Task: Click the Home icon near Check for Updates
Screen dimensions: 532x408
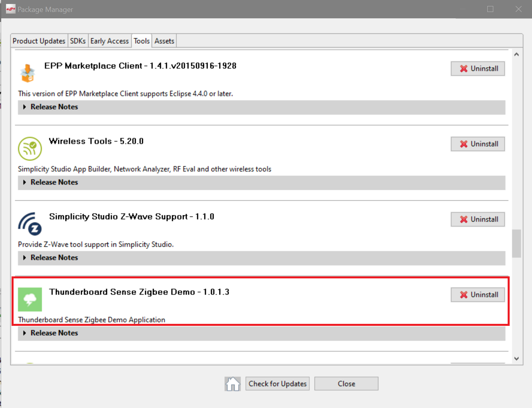Action: (x=232, y=383)
